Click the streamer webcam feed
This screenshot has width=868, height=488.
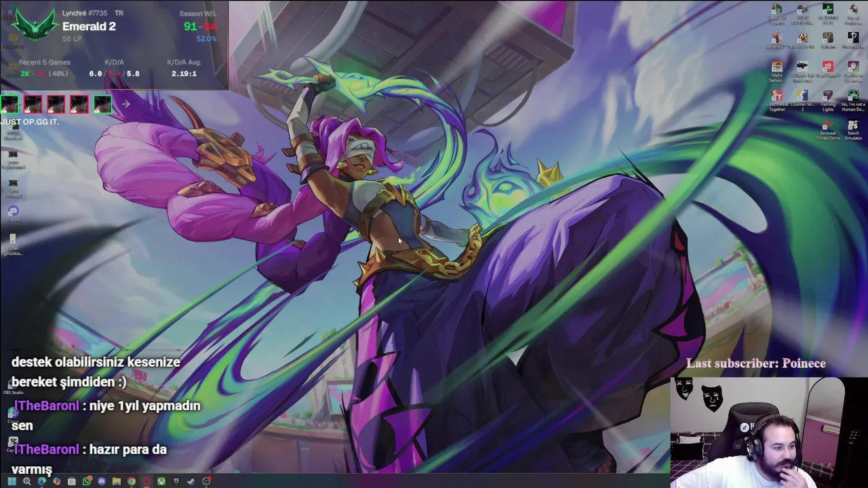coord(769,432)
